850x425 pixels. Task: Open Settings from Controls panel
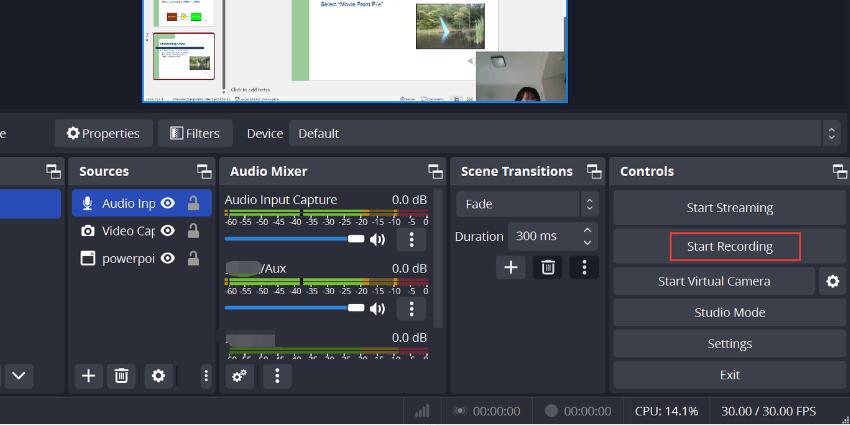click(x=729, y=344)
